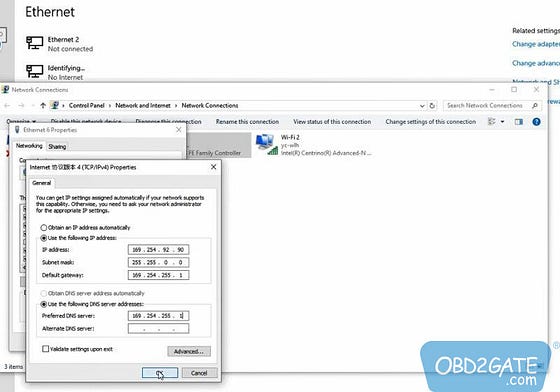560x392 pixels.
Task: Refresh the Network Connections address bar
Action: (x=432, y=106)
